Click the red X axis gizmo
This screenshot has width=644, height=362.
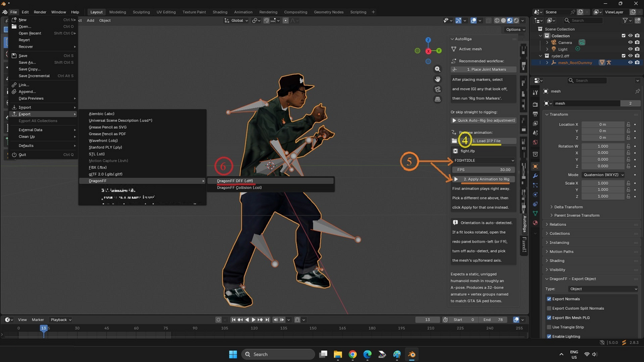point(428,51)
